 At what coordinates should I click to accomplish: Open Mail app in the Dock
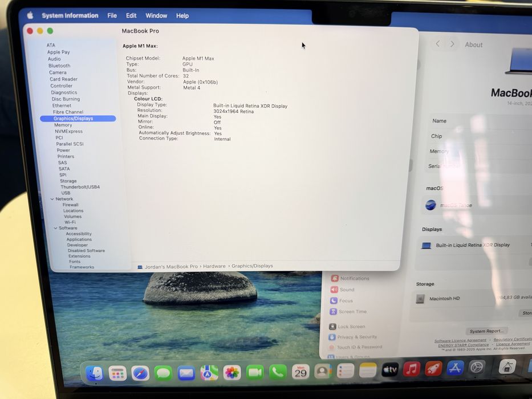(x=186, y=373)
